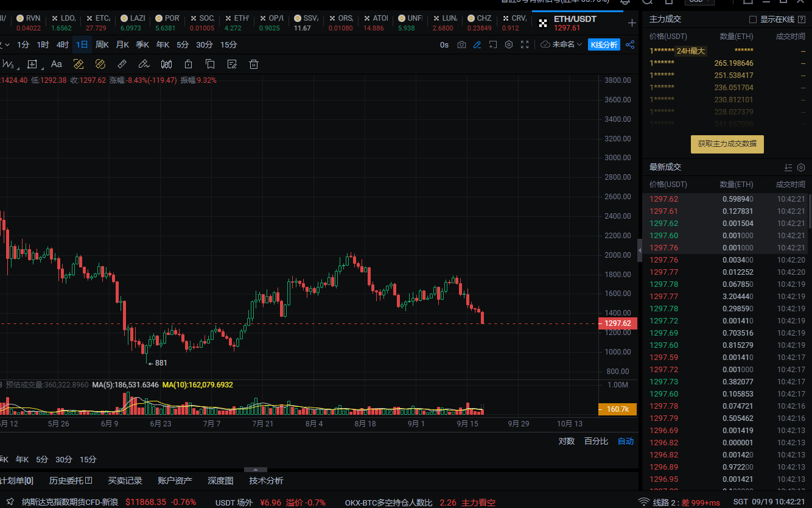The width and height of the screenshot is (812, 508).
Task: Click the list layout icon beside 最新成交
Action: [788, 167]
